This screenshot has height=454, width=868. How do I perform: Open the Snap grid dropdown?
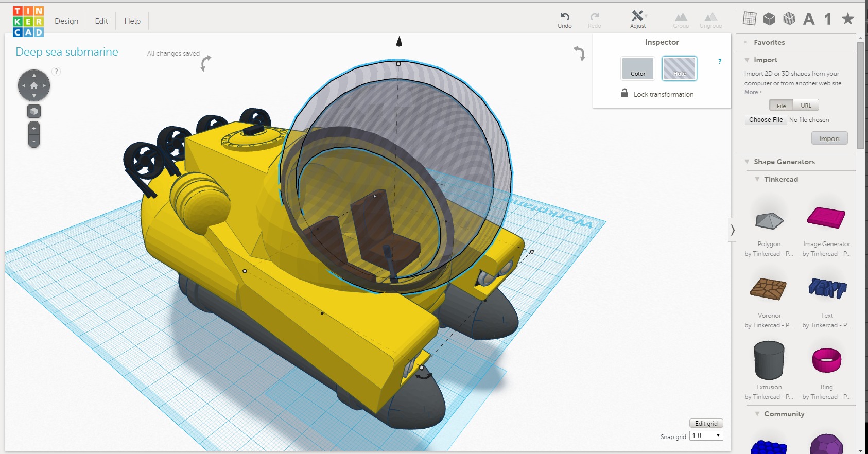[x=706, y=435]
